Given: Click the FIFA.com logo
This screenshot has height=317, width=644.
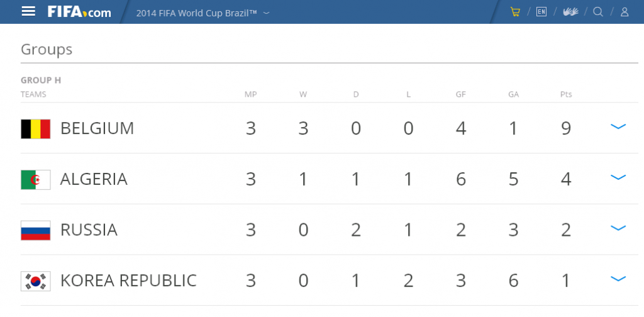Looking at the screenshot, I should point(79,11).
